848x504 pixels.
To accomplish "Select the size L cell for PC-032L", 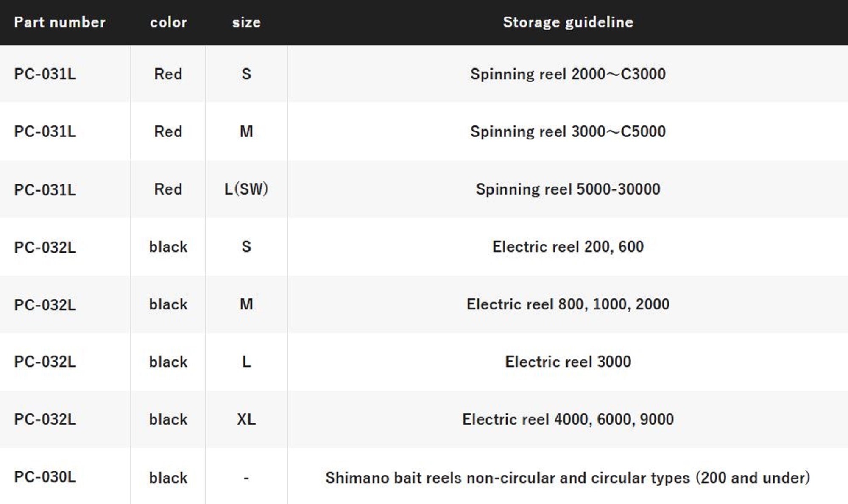I will coord(246,362).
